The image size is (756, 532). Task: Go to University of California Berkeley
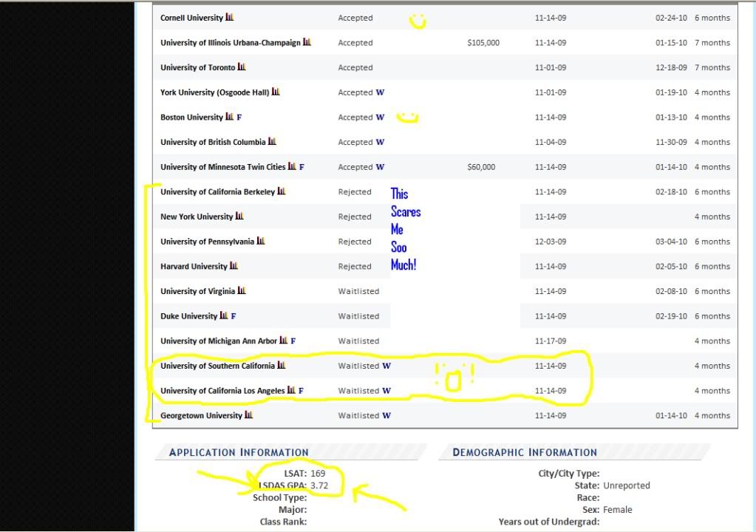218,192
